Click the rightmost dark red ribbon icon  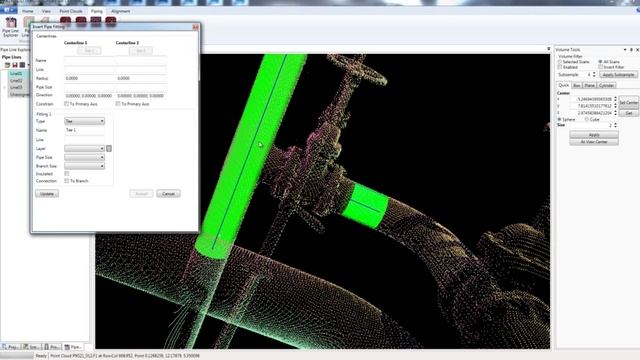(111, 20)
